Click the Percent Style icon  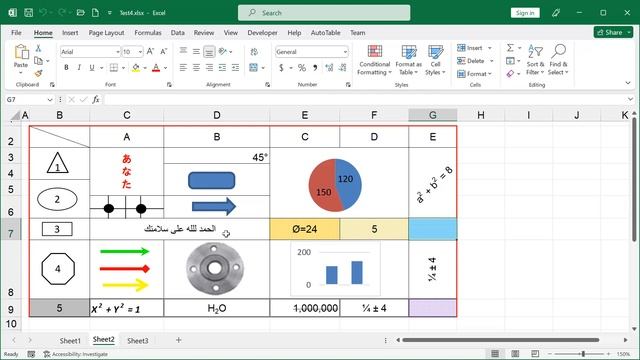(302, 68)
